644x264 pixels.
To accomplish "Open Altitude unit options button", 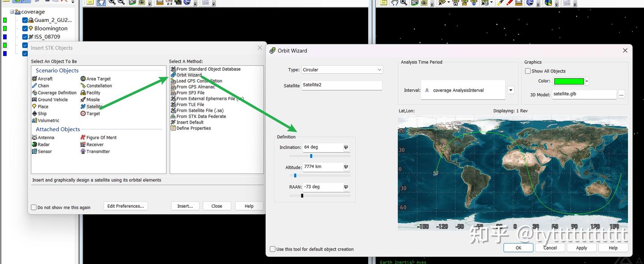I will click(x=346, y=167).
